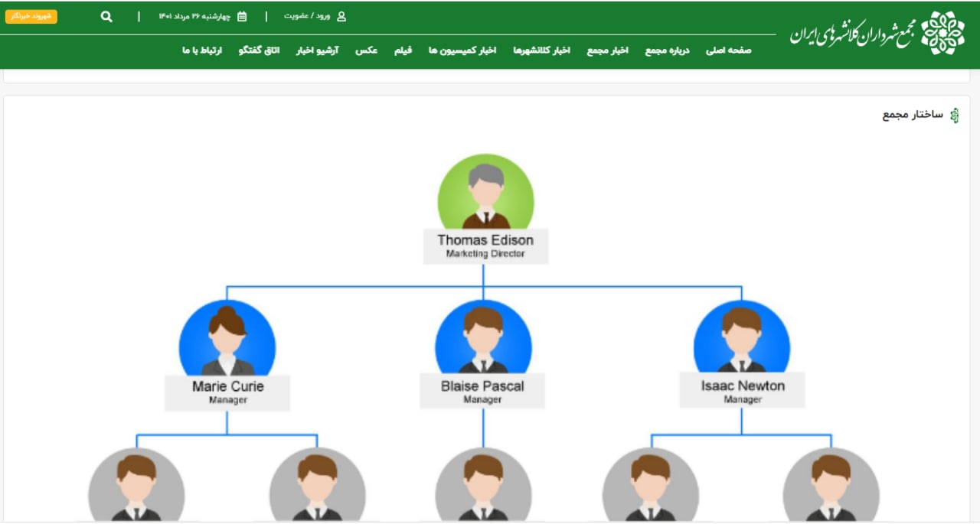Open the اتاق گفتگو menu item
This screenshot has width=980, height=524.
260,50
